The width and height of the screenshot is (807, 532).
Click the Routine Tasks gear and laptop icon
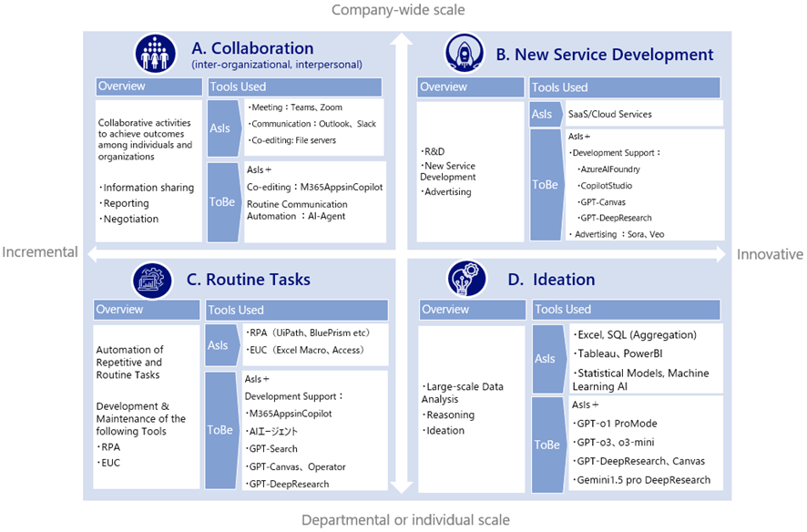point(152,281)
